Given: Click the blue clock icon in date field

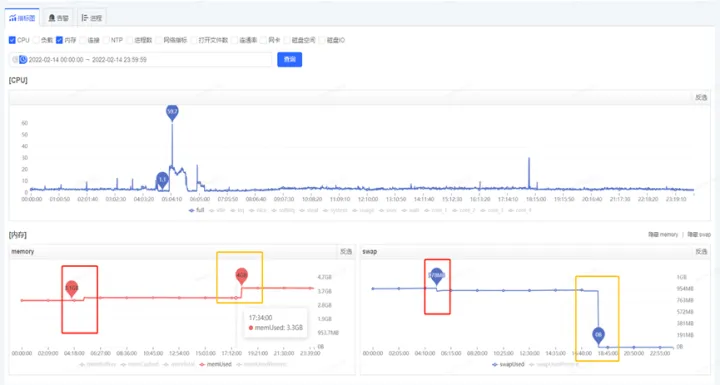Looking at the screenshot, I should (23, 59).
